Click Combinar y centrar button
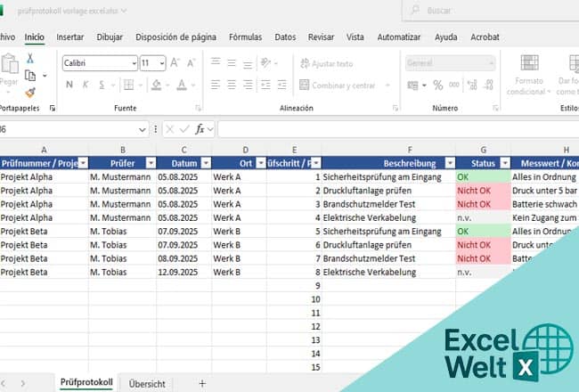This screenshot has height=392, width=579. point(337,85)
